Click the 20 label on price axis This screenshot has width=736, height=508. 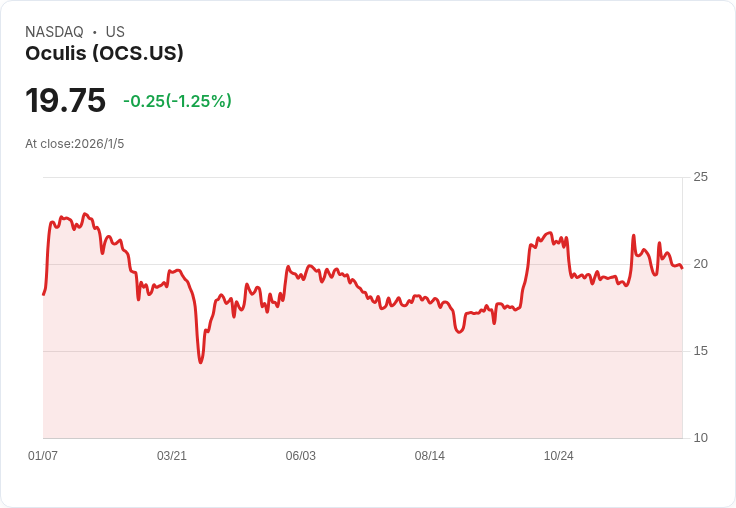pos(700,264)
